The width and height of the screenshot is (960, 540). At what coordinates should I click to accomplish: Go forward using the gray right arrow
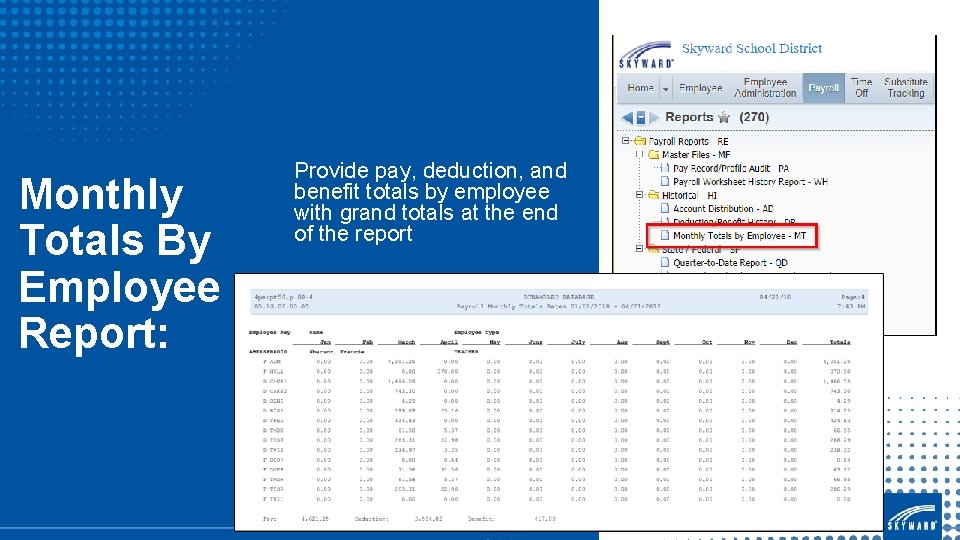pos(654,118)
